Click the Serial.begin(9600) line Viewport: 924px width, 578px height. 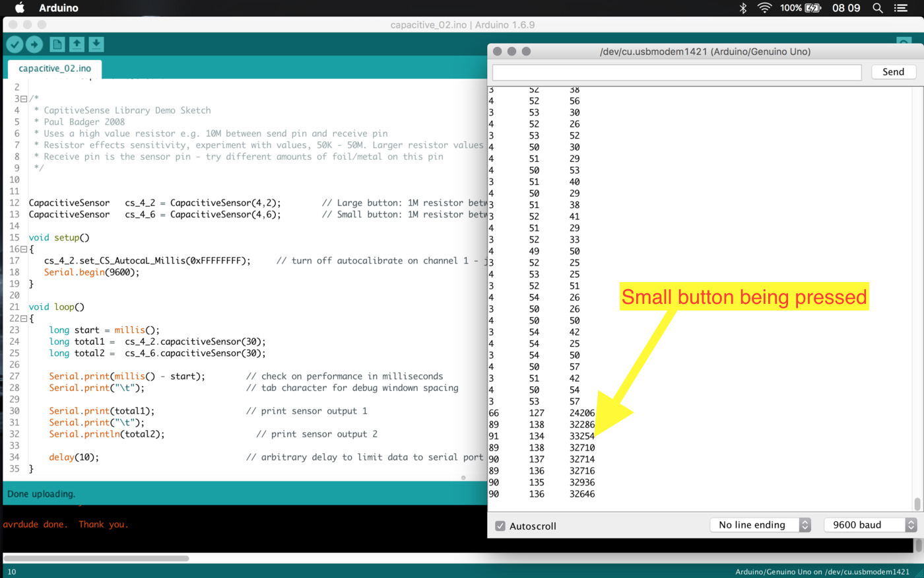pos(92,272)
